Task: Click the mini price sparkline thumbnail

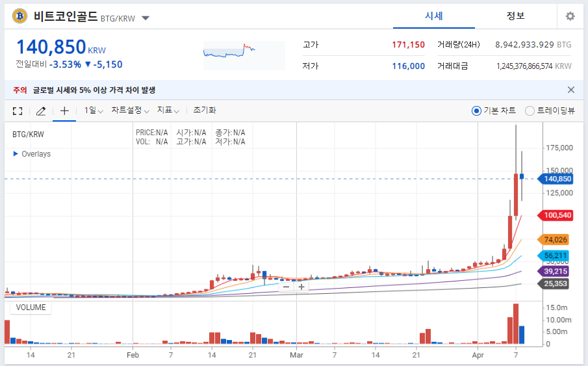Action: pyautogui.click(x=244, y=55)
